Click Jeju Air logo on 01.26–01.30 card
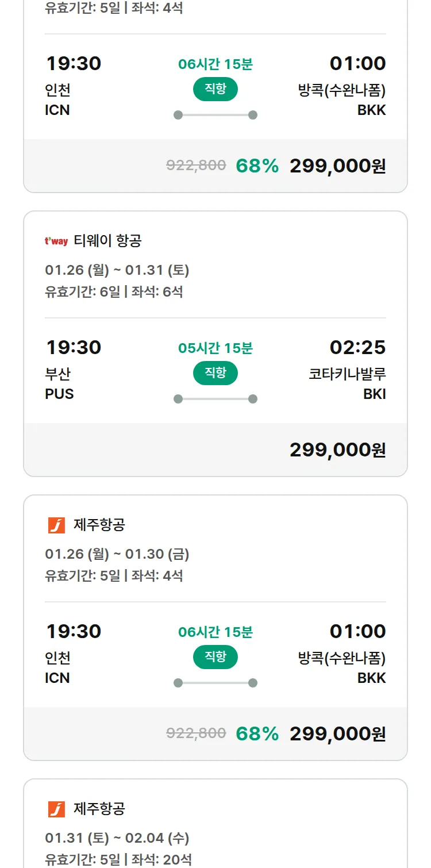Viewport: 431px width, 868px height. tap(56, 525)
